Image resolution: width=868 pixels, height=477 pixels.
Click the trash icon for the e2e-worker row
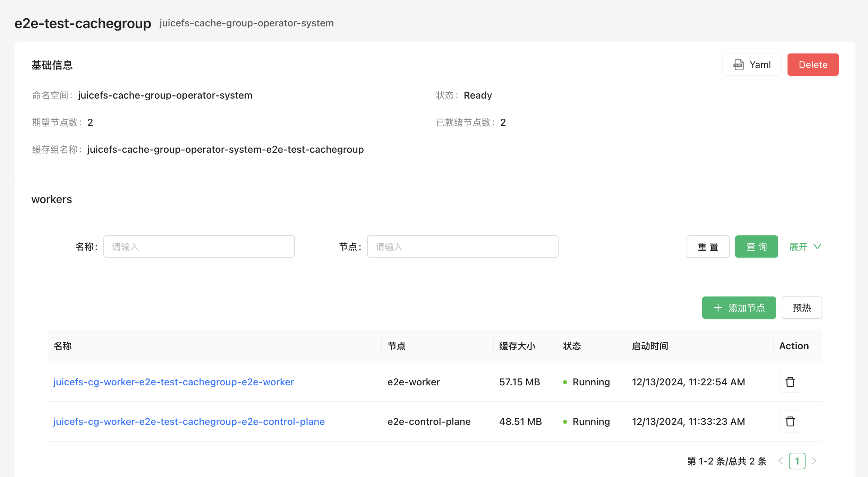pos(790,382)
